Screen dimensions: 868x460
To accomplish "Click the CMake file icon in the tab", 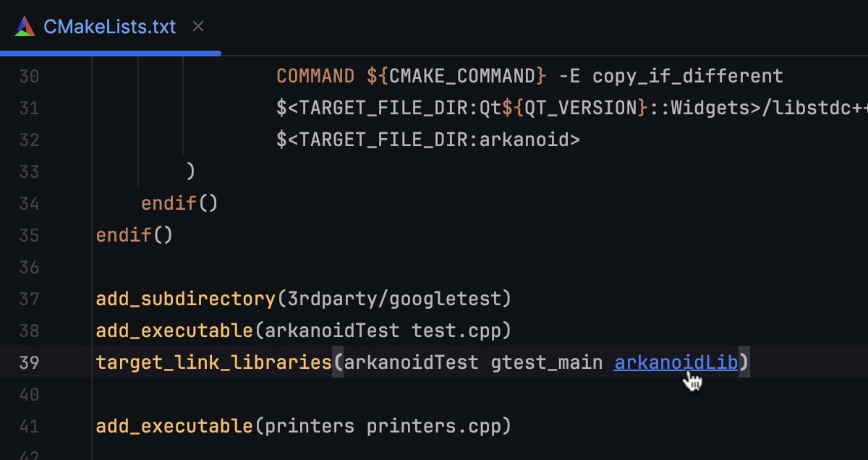I will coord(25,27).
